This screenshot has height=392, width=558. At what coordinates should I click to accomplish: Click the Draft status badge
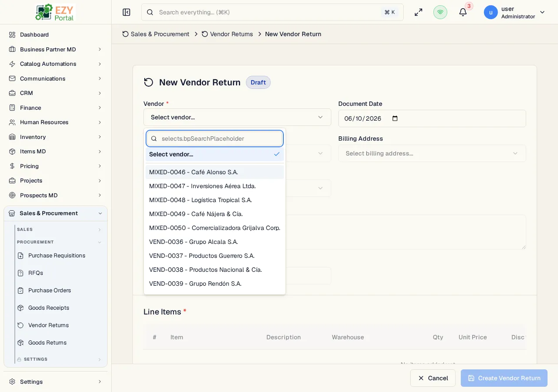[258, 82]
